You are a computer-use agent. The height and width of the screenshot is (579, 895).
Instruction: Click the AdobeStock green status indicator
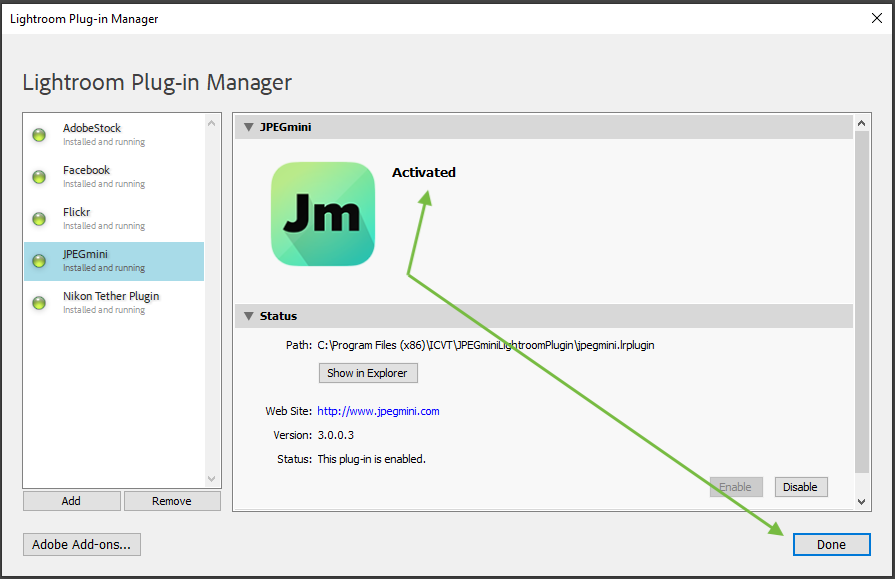click(39, 135)
